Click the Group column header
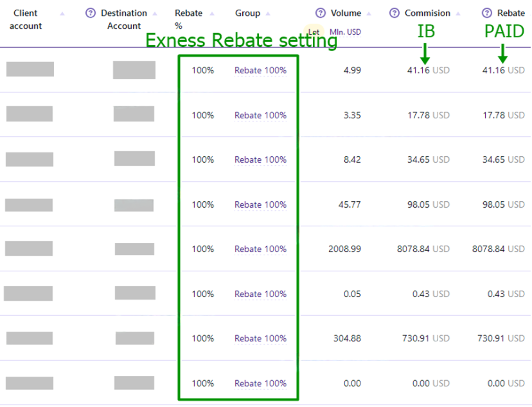Image resolution: width=532 pixels, height=407 pixels. [247, 14]
